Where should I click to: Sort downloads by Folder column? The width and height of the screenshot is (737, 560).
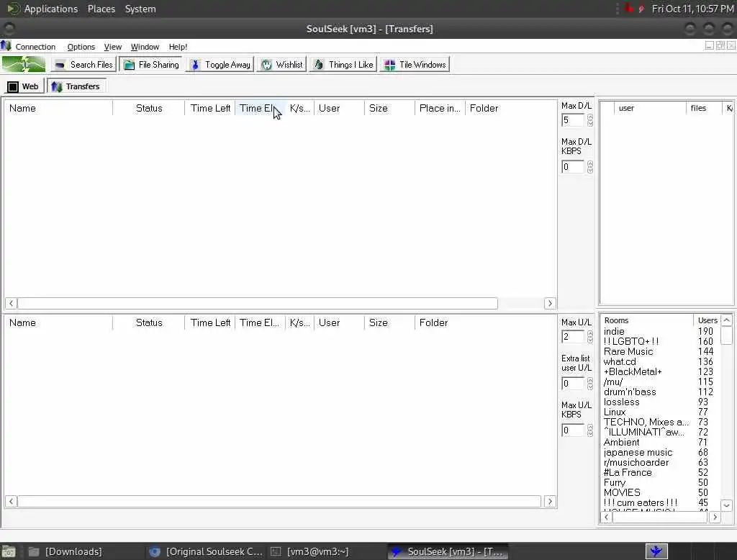511,108
